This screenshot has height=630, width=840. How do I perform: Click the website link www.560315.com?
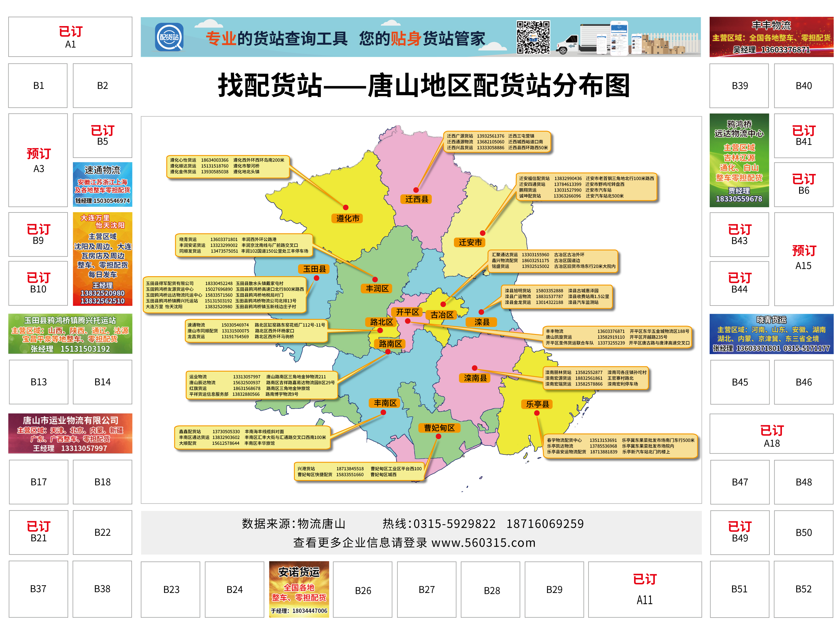point(484,543)
